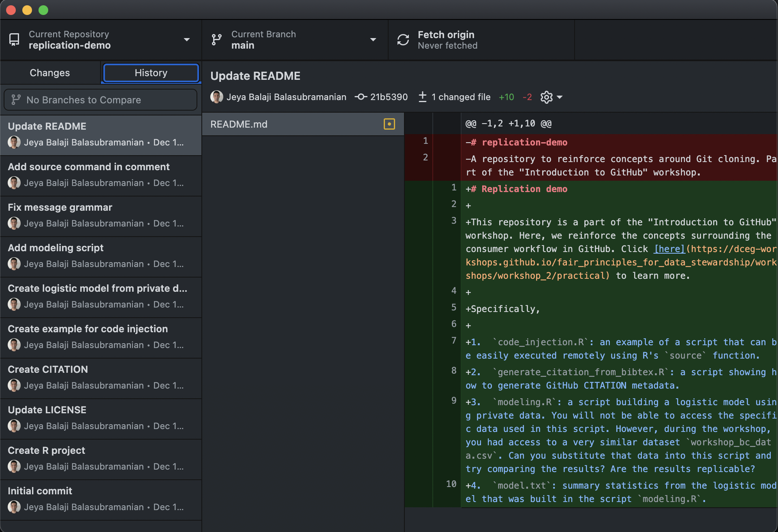Click avatar in Create logistic model row

tap(14, 304)
